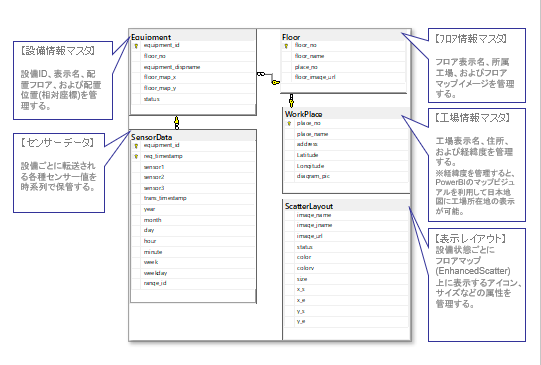Click the month column in SensorData
This screenshot has height=365, width=541.
153,220
